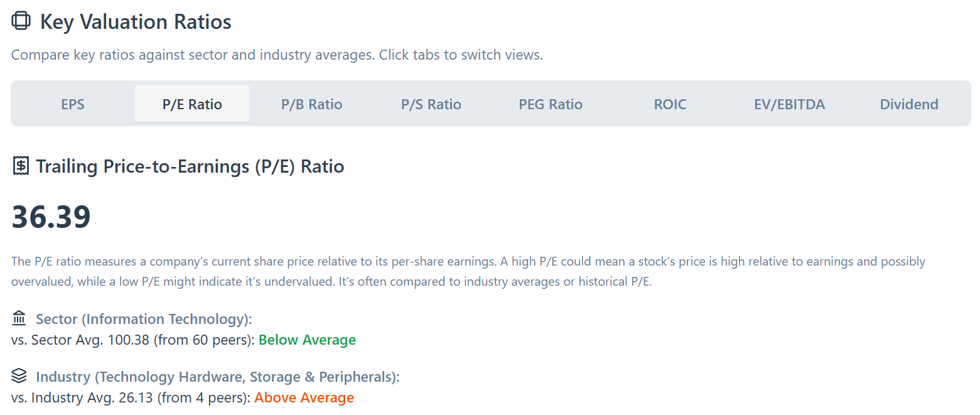This screenshot has width=980, height=415.
Task: Click the green Below Average label
Action: point(307,340)
